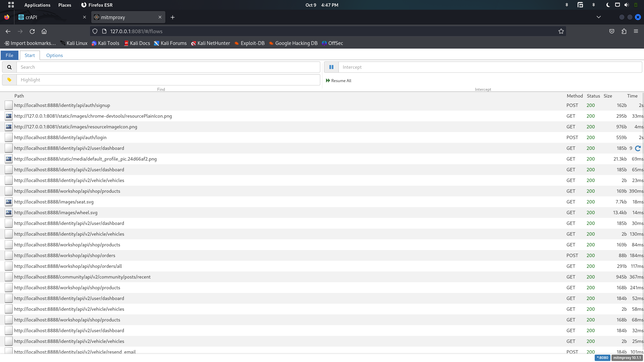644x362 pixels.
Task: Click the intercept pause icon
Action: (x=331, y=67)
